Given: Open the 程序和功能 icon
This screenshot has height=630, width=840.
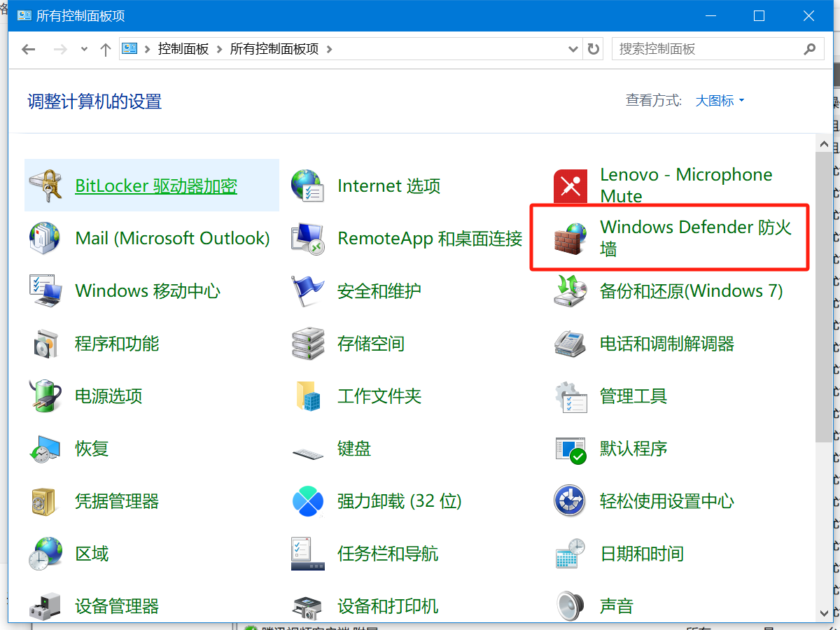Looking at the screenshot, I should 45,343.
